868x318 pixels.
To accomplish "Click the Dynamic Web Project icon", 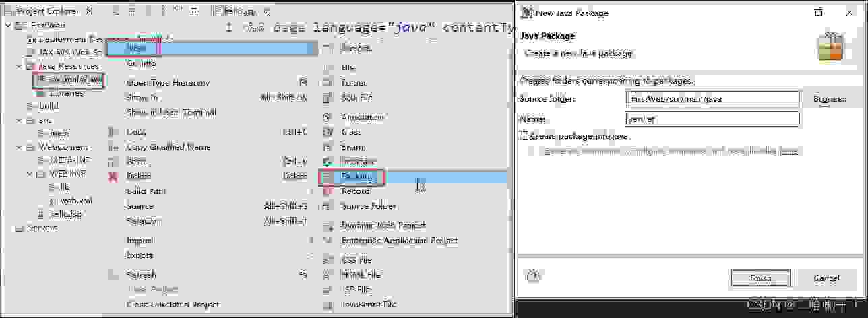I will click(328, 226).
